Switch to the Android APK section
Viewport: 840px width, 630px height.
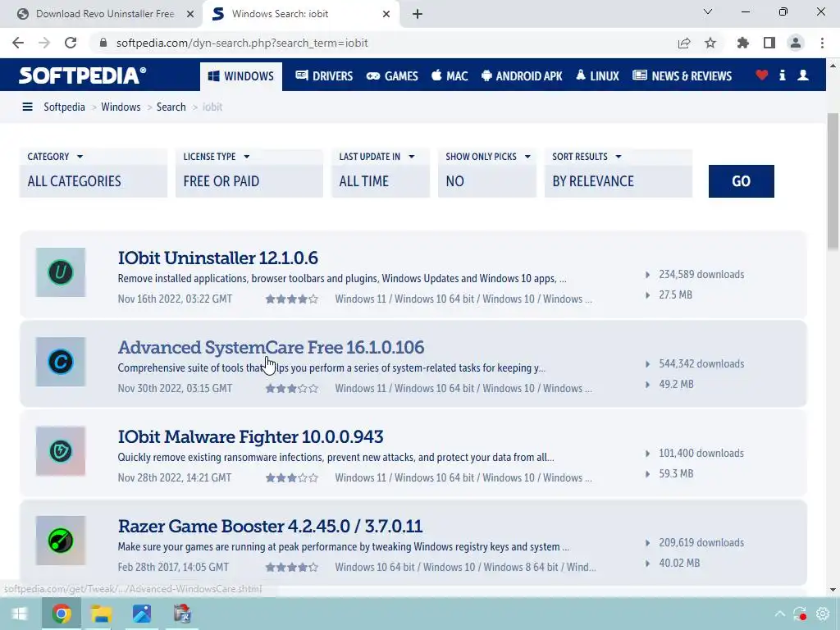(522, 76)
